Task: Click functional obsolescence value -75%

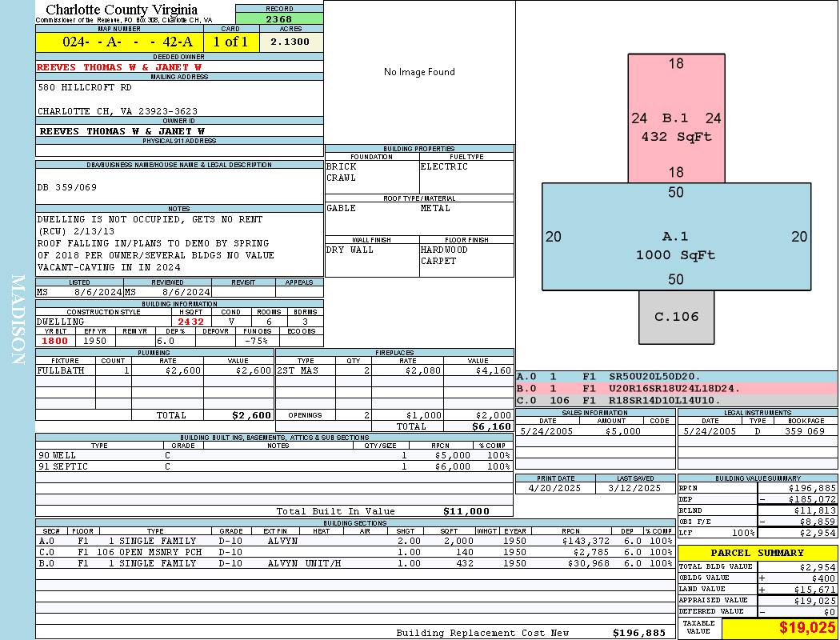Action: coord(256,341)
